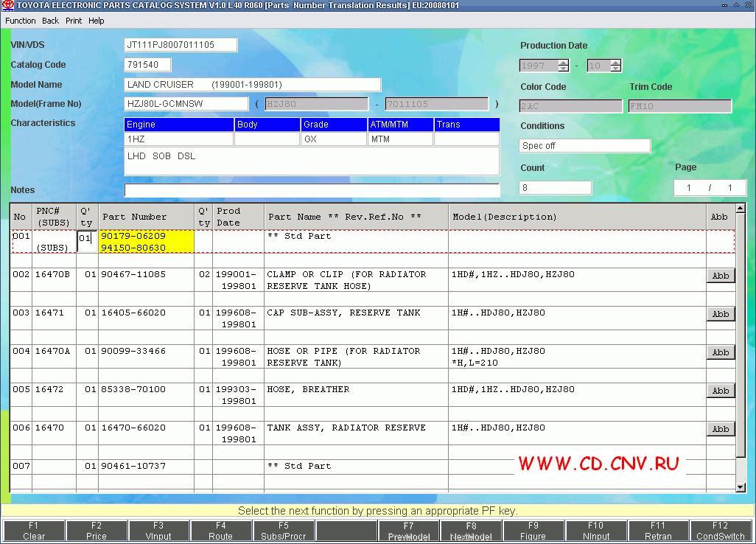Click the Color Code field 2AC
756x544 pixels.
click(x=571, y=106)
